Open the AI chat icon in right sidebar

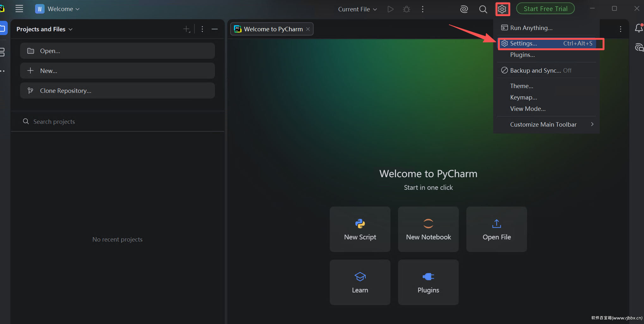(639, 48)
